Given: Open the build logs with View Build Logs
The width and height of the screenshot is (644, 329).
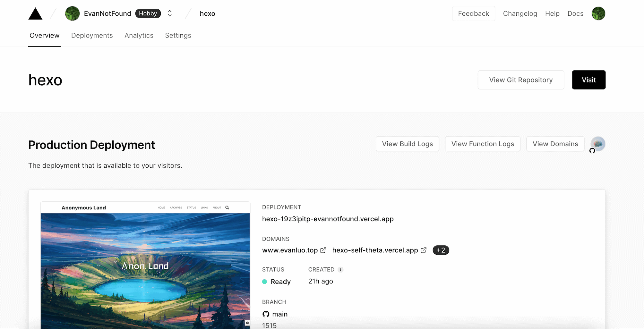Looking at the screenshot, I should (407, 144).
